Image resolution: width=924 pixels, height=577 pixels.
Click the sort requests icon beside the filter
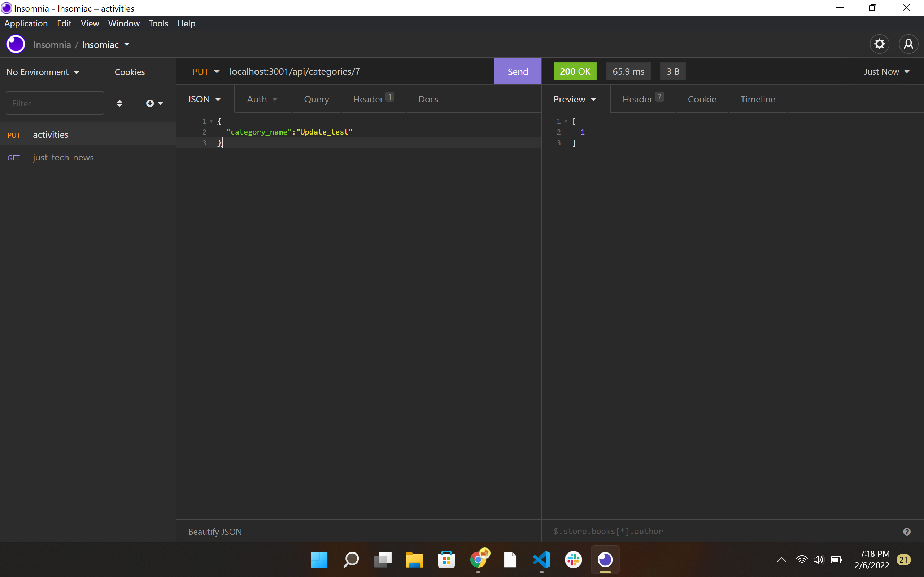(119, 103)
